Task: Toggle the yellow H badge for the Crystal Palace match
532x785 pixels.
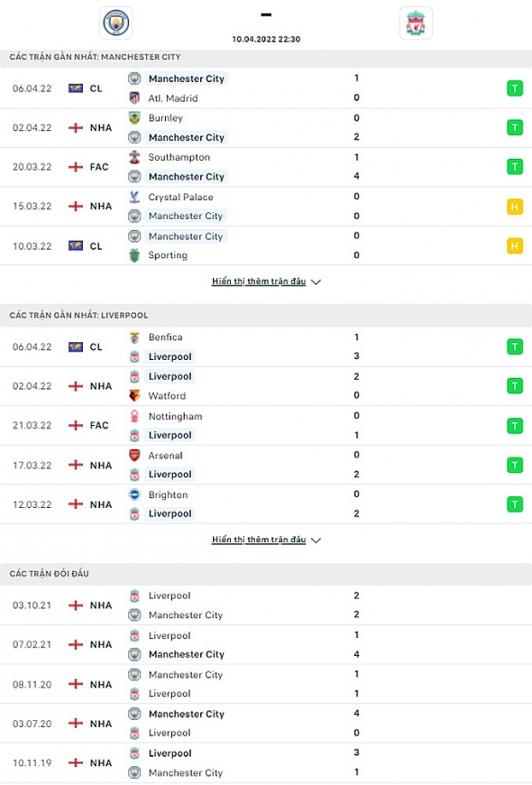Action: [x=515, y=206]
